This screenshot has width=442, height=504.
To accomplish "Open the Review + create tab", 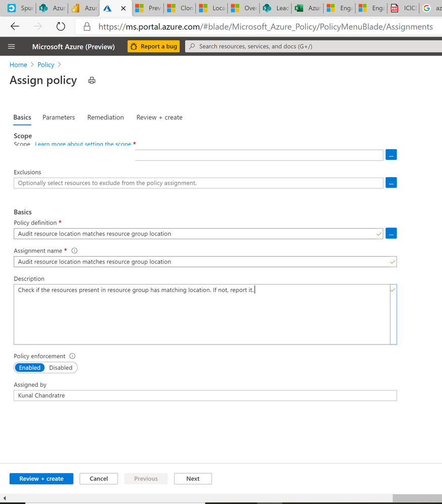I will 159,118.
